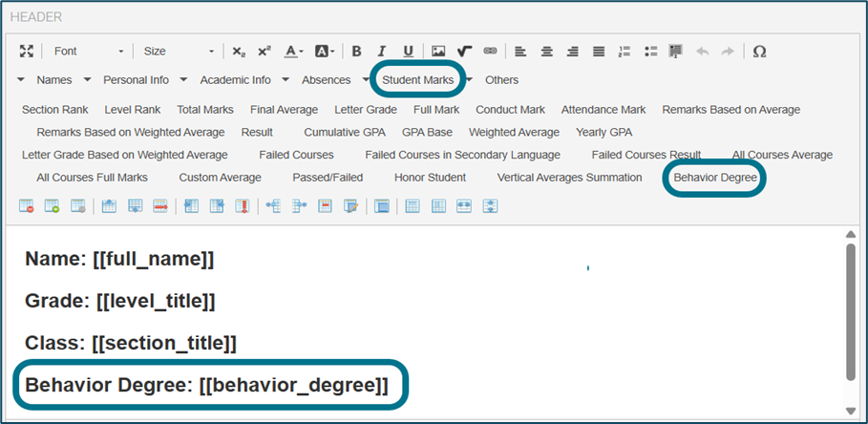This screenshot has height=424, width=868.
Task: Open the special character Omega icon
Action: tap(759, 51)
